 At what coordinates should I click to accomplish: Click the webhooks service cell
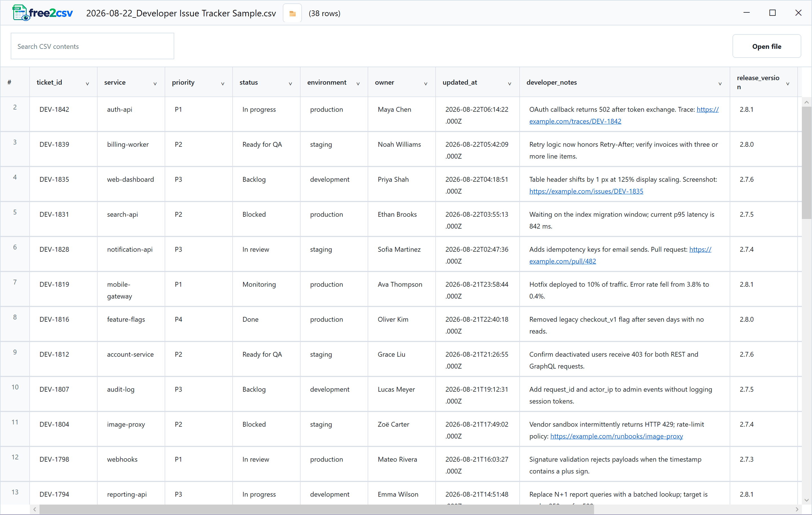(x=131, y=464)
